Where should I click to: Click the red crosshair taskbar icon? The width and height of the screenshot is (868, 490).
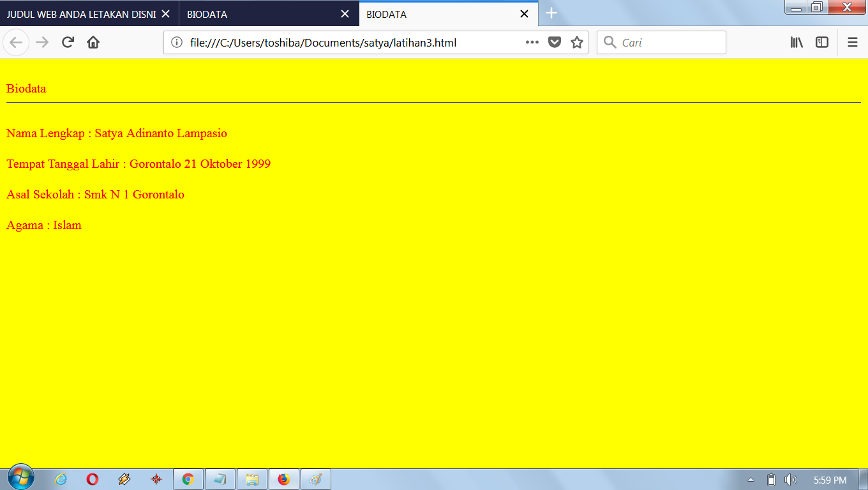[x=156, y=479]
